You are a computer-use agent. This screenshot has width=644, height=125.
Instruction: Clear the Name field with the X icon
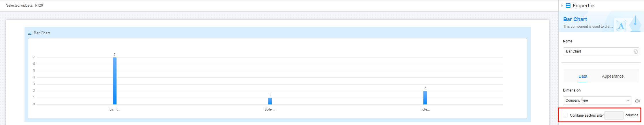(x=636, y=51)
